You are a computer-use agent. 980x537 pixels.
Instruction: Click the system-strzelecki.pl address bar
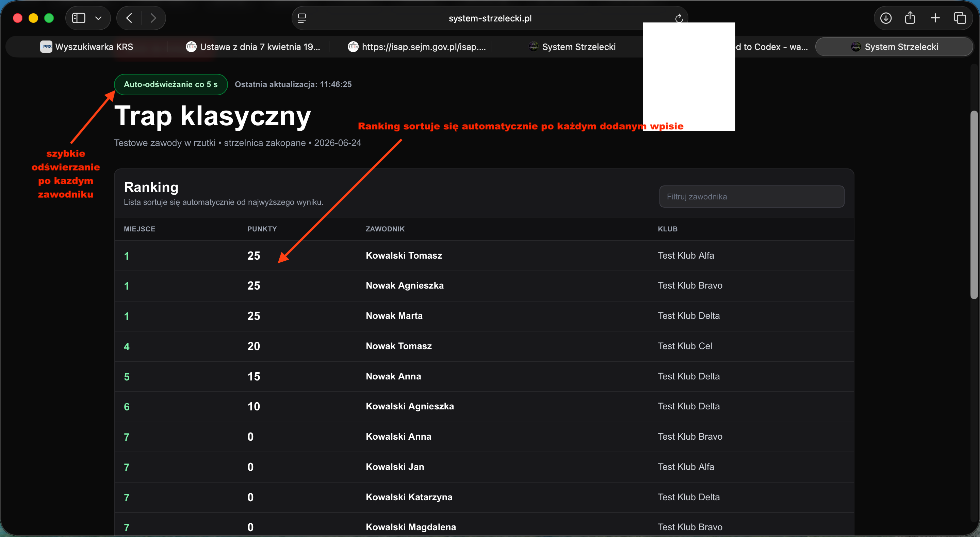[x=490, y=18]
